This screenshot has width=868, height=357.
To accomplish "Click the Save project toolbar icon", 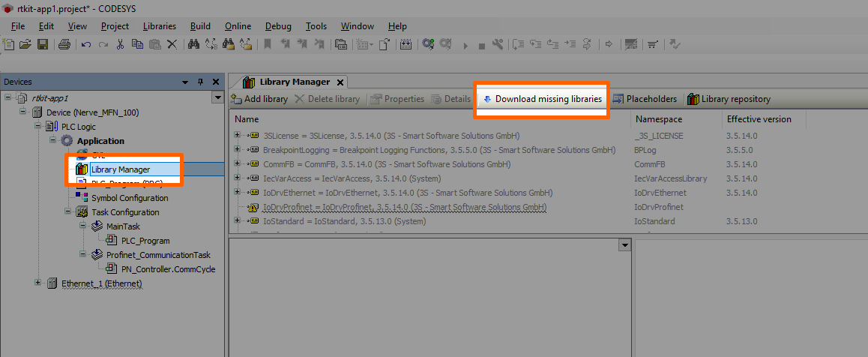I will click(43, 44).
